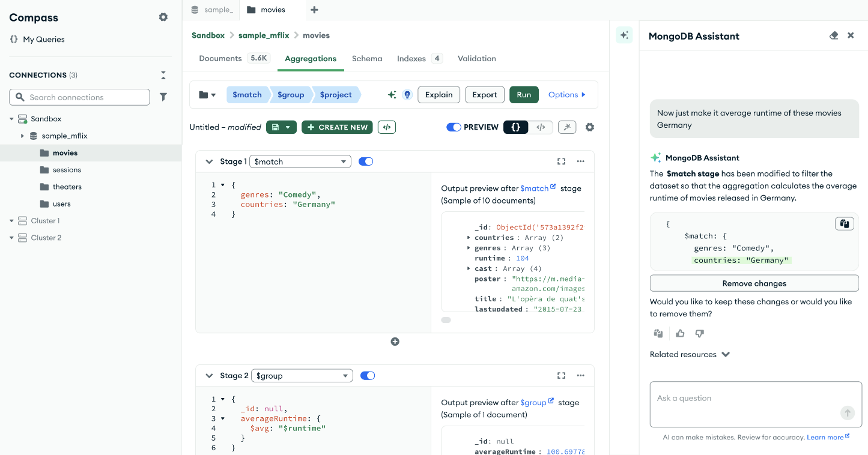Collapse Stage 2 with its chevron
The height and width of the screenshot is (455, 868).
pos(209,376)
